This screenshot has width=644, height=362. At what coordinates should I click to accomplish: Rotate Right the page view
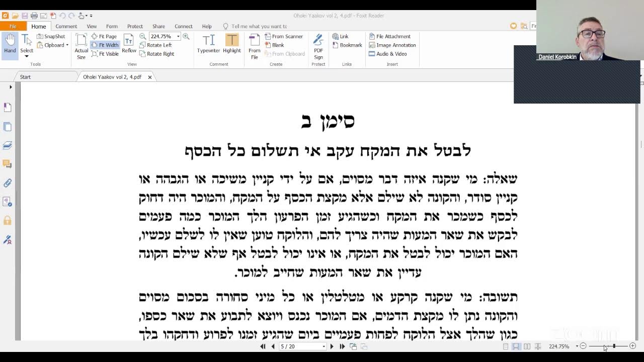coord(156,54)
